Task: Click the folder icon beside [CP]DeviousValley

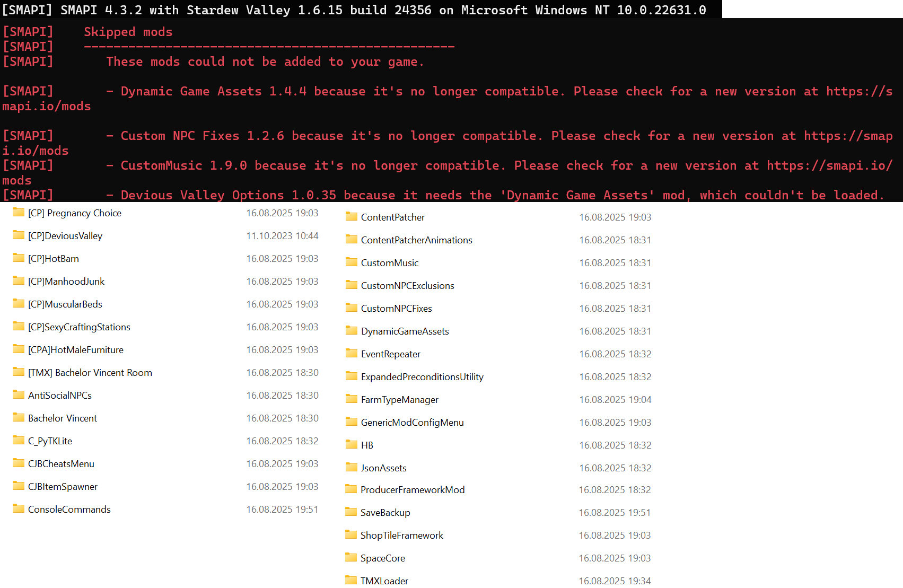Action: click(x=19, y=235)
